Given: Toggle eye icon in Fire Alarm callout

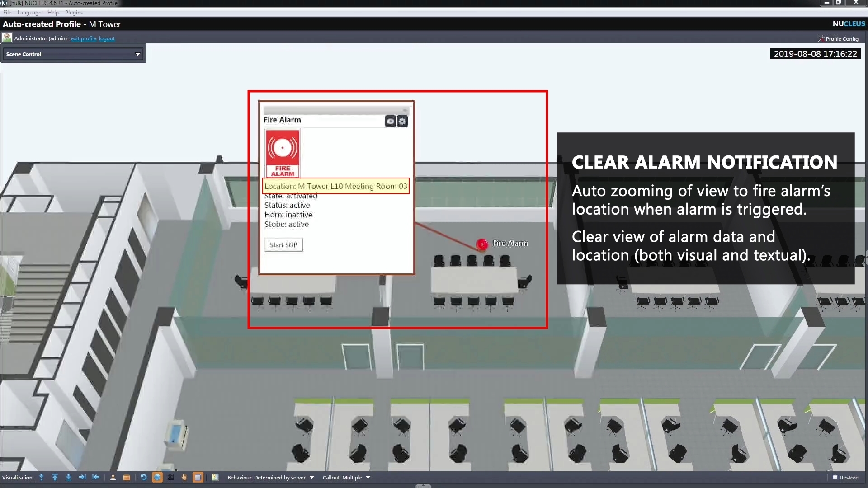Looking at the screenshot, I should pyautogui.click(x=390, y=121).
